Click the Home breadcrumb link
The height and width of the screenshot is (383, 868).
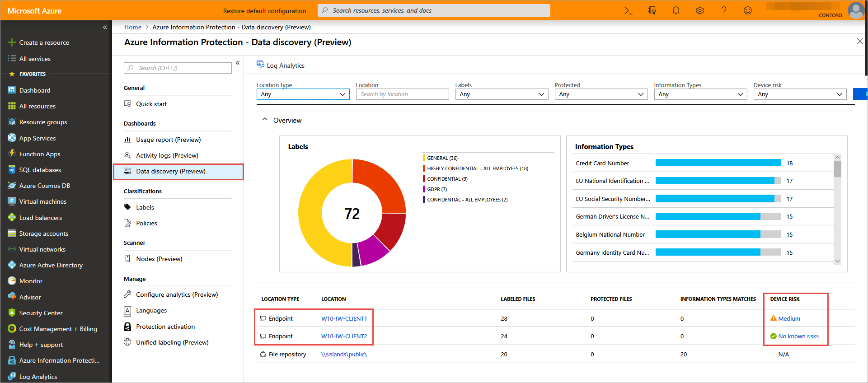click(x=133, y=27)
